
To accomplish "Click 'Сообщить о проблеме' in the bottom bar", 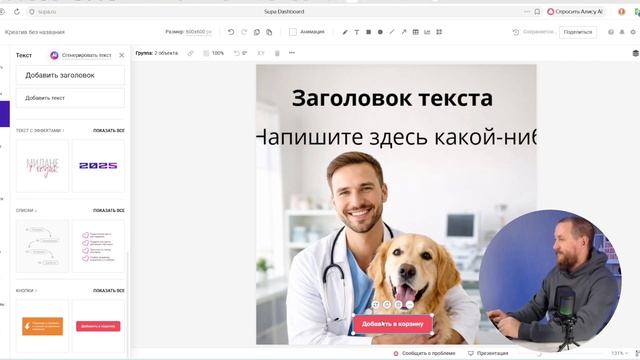I will point(424,353).
